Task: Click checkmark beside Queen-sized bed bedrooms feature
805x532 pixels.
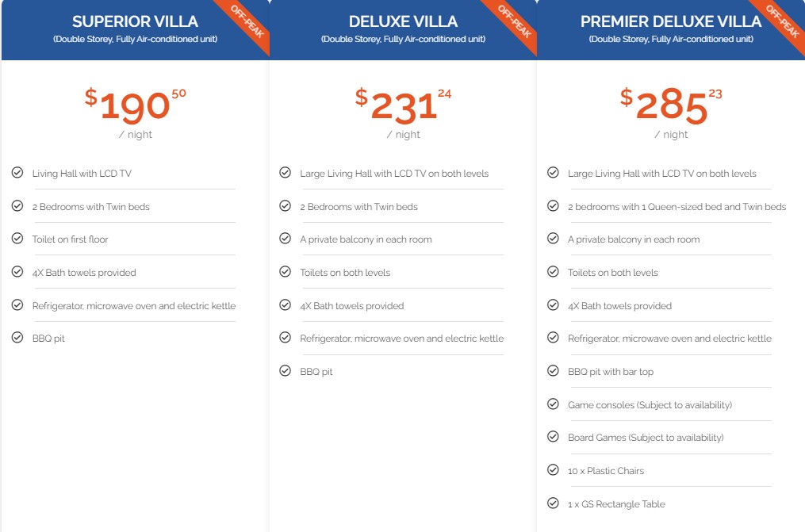Action: tap(554, 206)
